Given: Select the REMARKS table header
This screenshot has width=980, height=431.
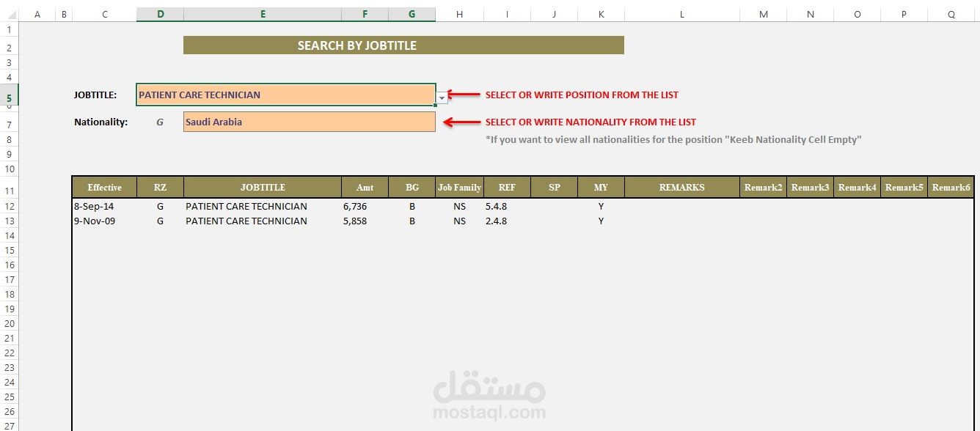Looking at the screenshot, I should (682, 188).
